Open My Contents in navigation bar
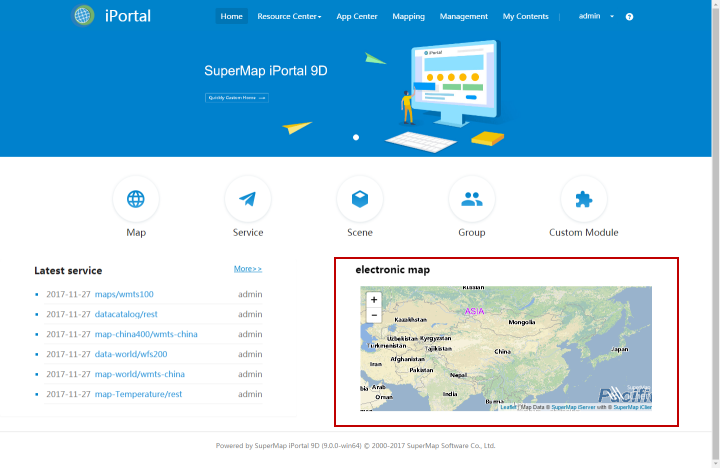This screenshot has width=720, height=468. 525,17
